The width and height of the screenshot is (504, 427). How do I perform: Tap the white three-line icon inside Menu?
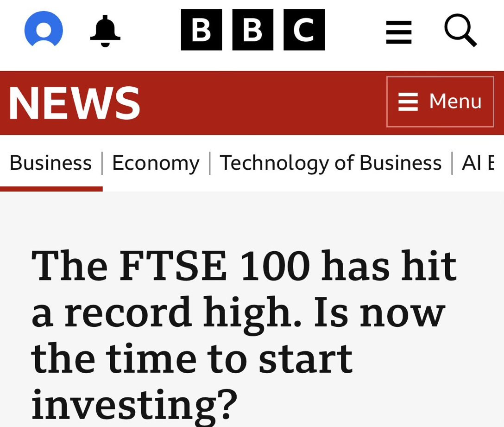[408, 102]
